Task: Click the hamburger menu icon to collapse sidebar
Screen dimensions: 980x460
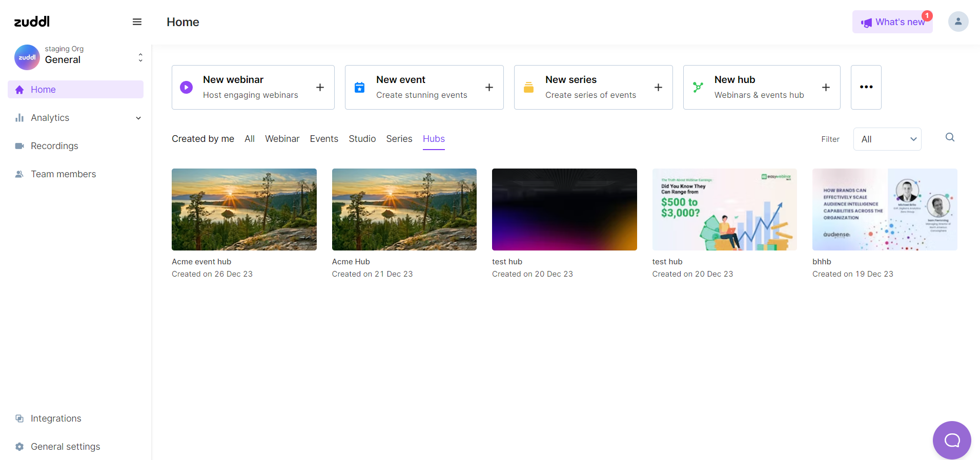Action: pos(137,22)
